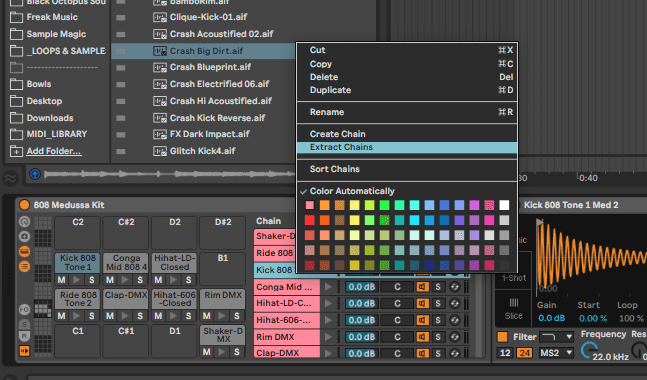Click the Add Folder plus icon
This screenshot has height=380, width=647.
[x=16, y=151]
